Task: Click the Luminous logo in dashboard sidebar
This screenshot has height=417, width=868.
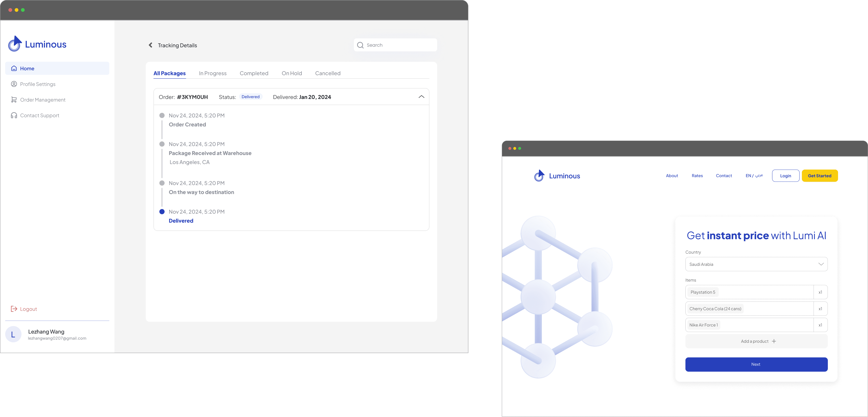Action: [x=37, y=44]
